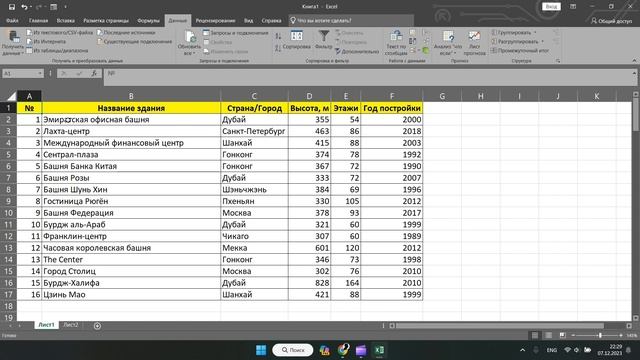640x360 pixels.
Task: Collapse the ribbon with the chevron
Action: 634,60
